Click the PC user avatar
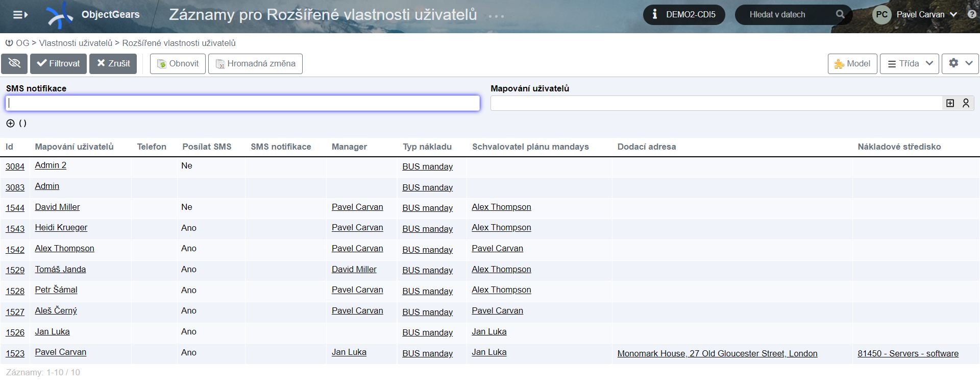This screenshot has height=385, width=980. [x=881, y=14]
